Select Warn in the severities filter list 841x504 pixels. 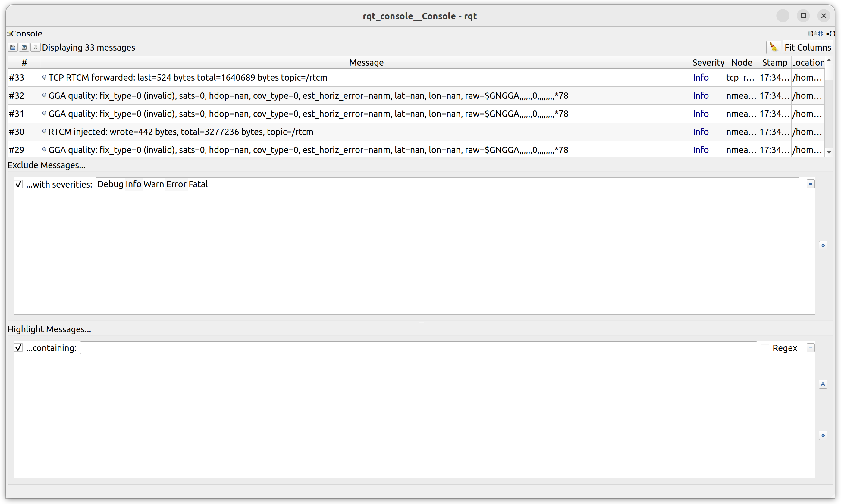click(154, 184)
